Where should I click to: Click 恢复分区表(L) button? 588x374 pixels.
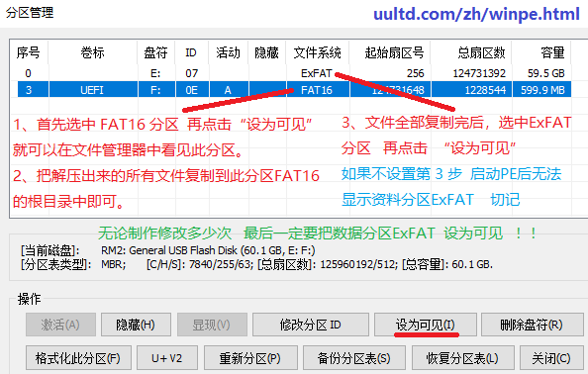coord(462,358)
